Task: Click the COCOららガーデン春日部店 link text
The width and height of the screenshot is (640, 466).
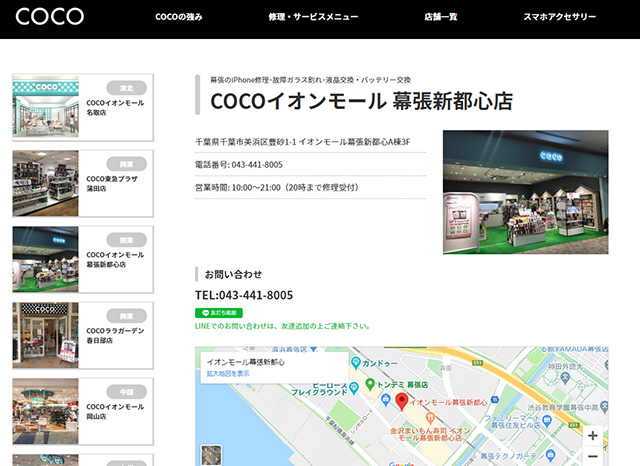Action: [115, 335]
